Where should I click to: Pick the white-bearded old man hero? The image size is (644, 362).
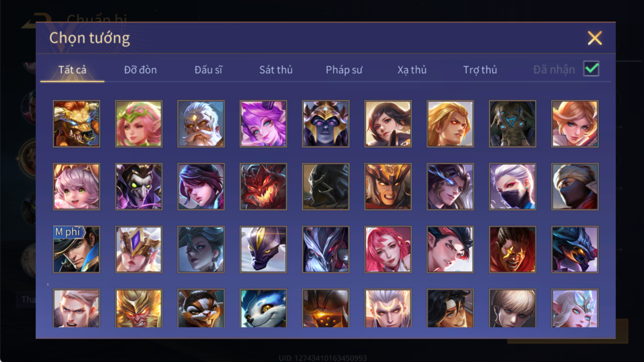click(201, 124)
